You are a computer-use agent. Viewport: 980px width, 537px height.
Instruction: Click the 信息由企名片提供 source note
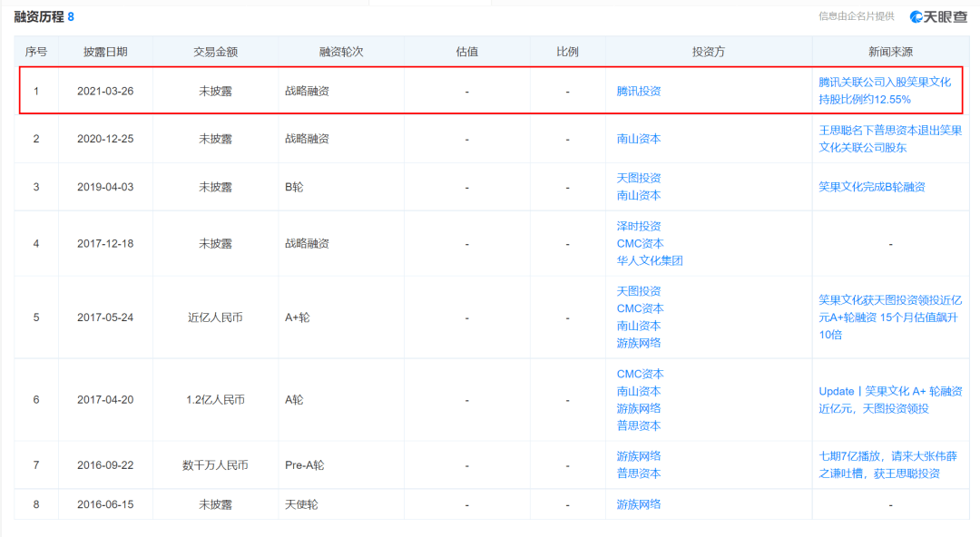[x=857, y=16]
